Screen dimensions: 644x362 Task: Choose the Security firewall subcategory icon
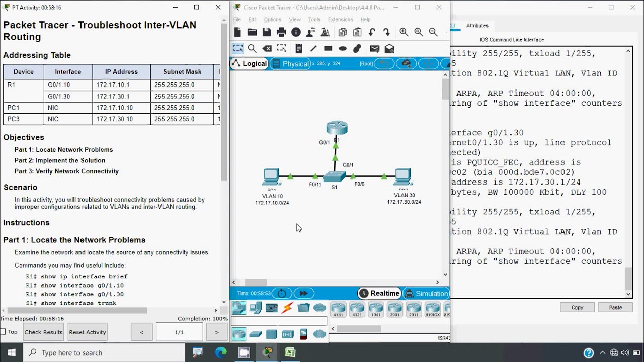point(303,333)
